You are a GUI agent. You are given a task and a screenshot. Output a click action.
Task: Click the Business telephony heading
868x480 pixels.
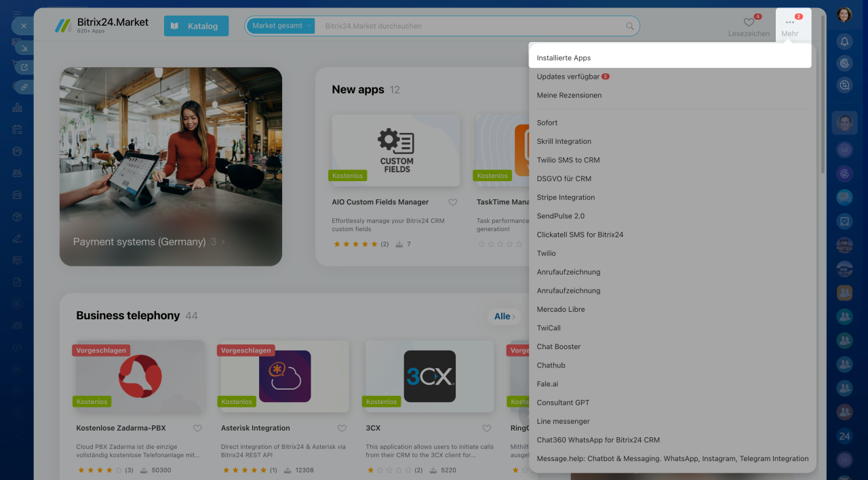click(128, 316)
